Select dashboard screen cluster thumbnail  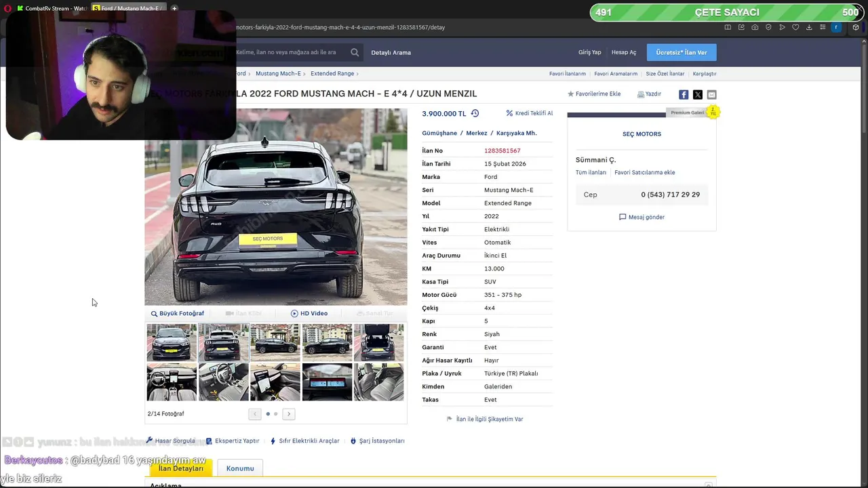(327, 382)
